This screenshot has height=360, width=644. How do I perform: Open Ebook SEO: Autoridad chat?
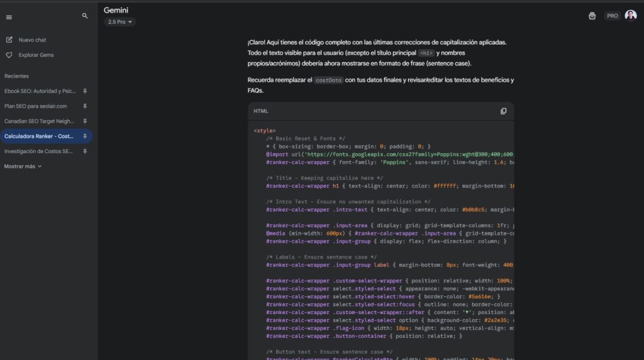tap(39, 91)
